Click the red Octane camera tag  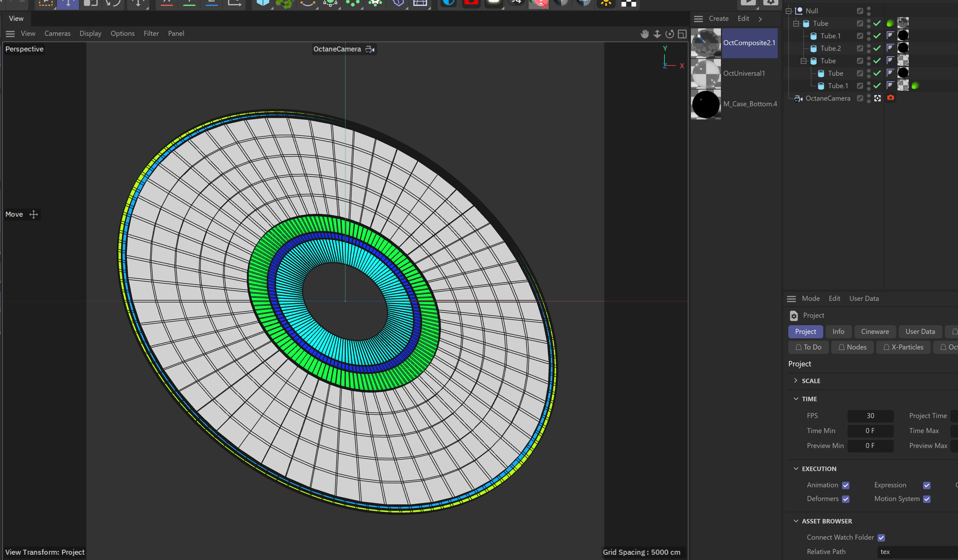(890, 98)
